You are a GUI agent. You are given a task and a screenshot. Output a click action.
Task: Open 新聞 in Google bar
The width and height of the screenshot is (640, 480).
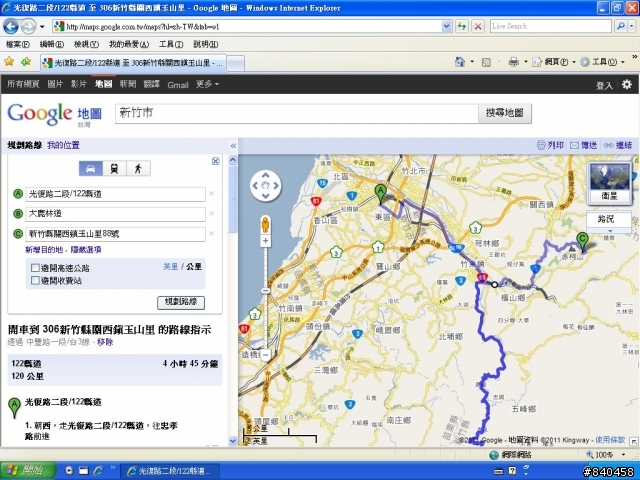coord(128,84)
